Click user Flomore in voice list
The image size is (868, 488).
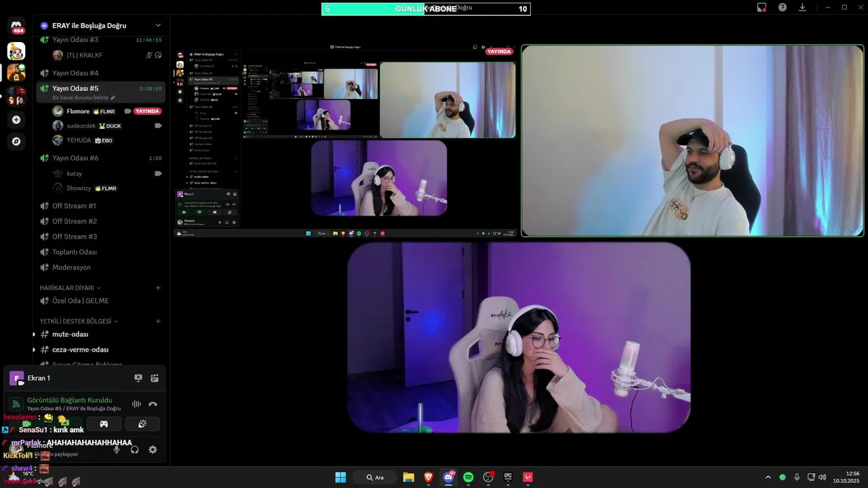107,111
